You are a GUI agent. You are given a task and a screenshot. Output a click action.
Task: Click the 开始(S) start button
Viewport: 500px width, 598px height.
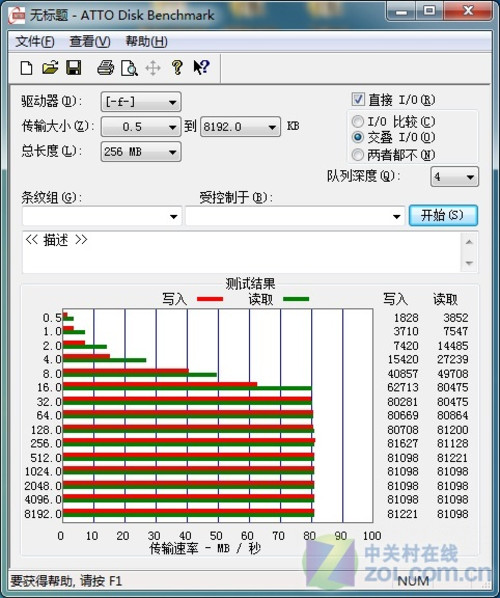443,215
